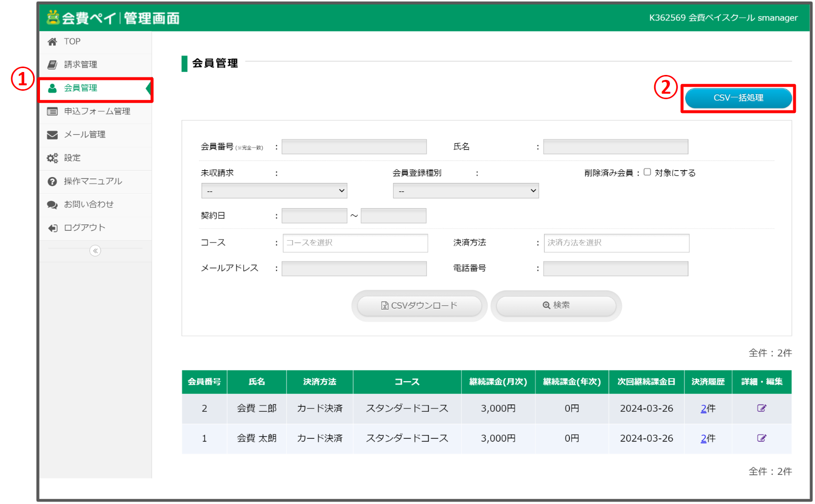Click the home icon next to TOP

click(52, 41)
